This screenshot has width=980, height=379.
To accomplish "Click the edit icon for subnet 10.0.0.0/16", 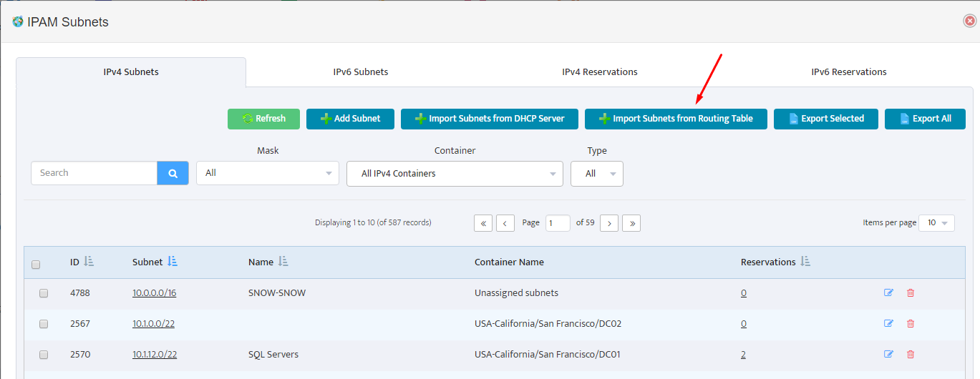I will tap(888, 292).
